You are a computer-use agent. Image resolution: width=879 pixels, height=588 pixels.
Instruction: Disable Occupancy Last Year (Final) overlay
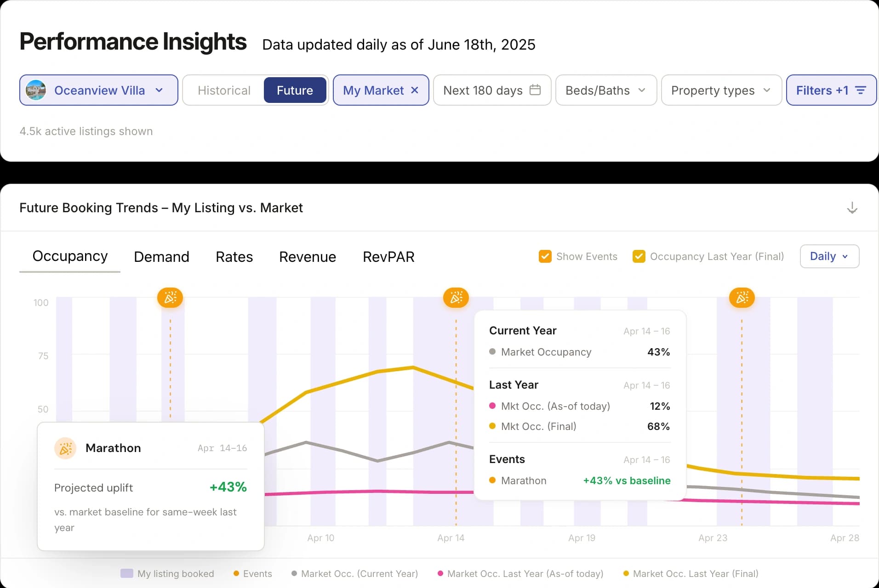639,256
